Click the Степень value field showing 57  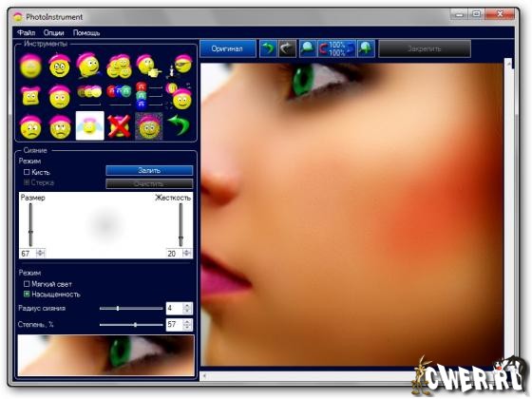pos(175,324)
